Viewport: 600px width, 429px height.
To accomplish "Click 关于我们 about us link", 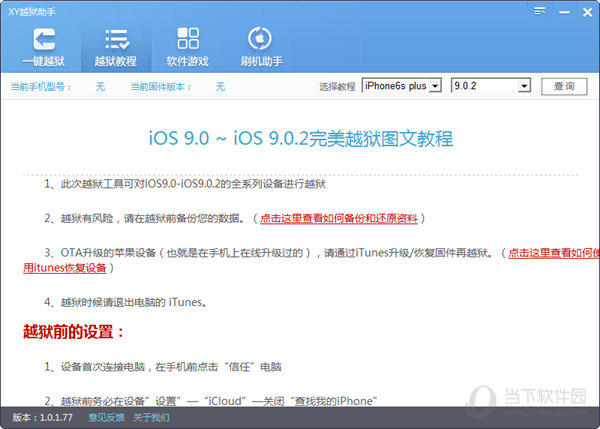I will click(x=151, y=418).
